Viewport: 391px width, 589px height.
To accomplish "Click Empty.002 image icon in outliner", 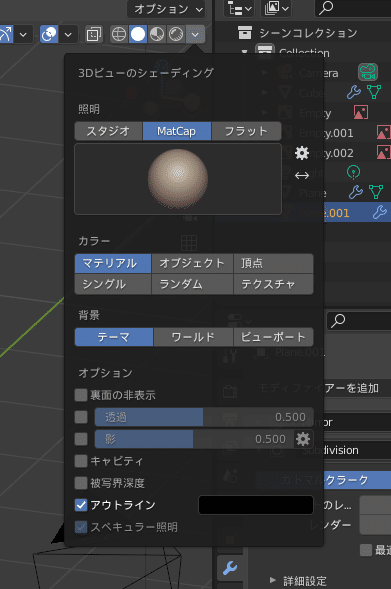I will (x=383, y=153).
